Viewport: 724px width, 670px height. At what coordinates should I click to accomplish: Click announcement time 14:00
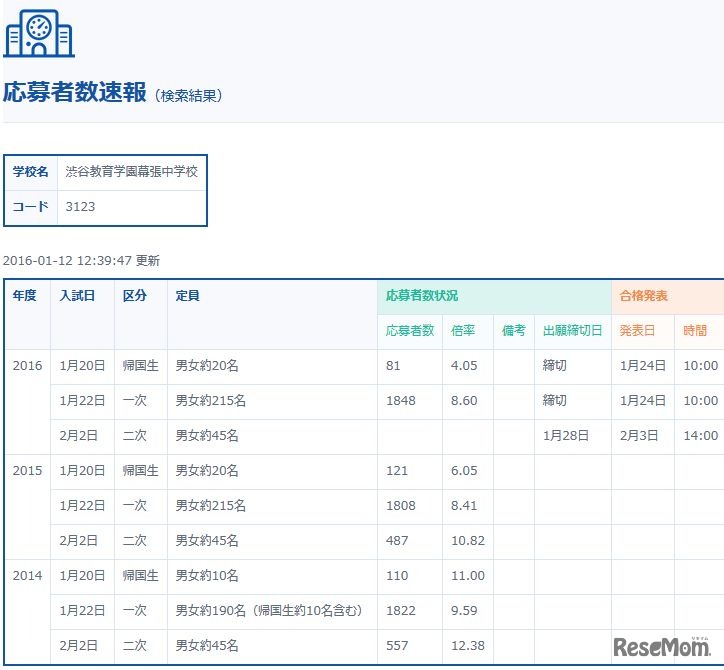tap(700, 435)
